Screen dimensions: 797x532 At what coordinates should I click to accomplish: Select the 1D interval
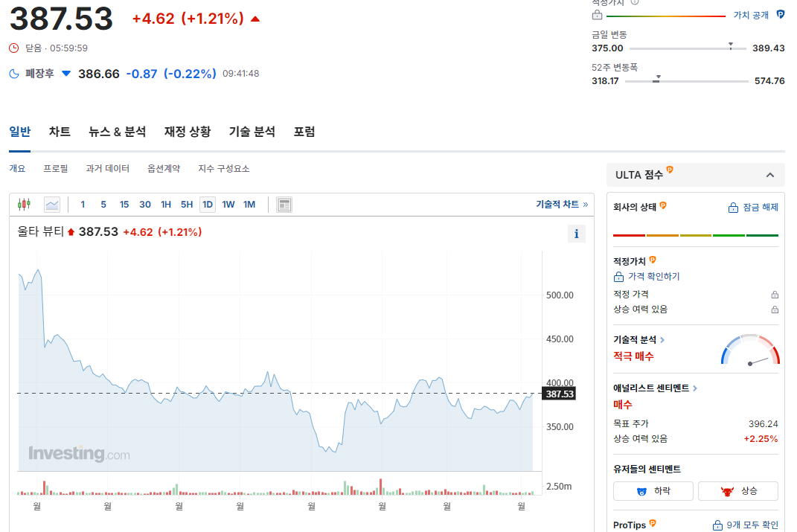click(208, 205)
